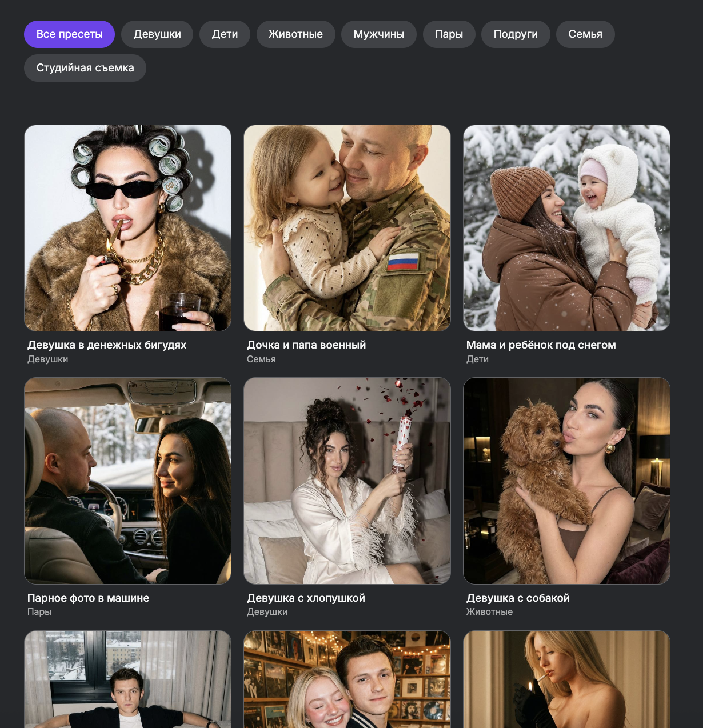Select the man sitting by window thumbnail
Viewport: 703px width, 728px height.
(x=127, y=679)
